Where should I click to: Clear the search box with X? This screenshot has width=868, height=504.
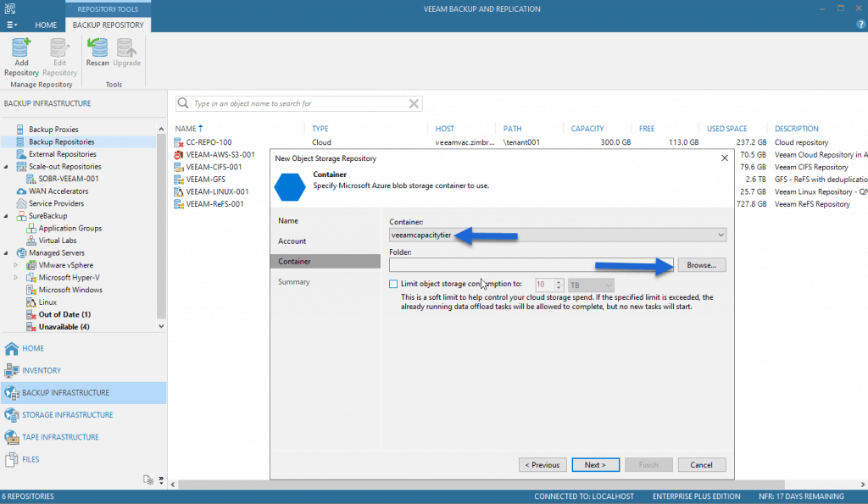tap(414, 103)
